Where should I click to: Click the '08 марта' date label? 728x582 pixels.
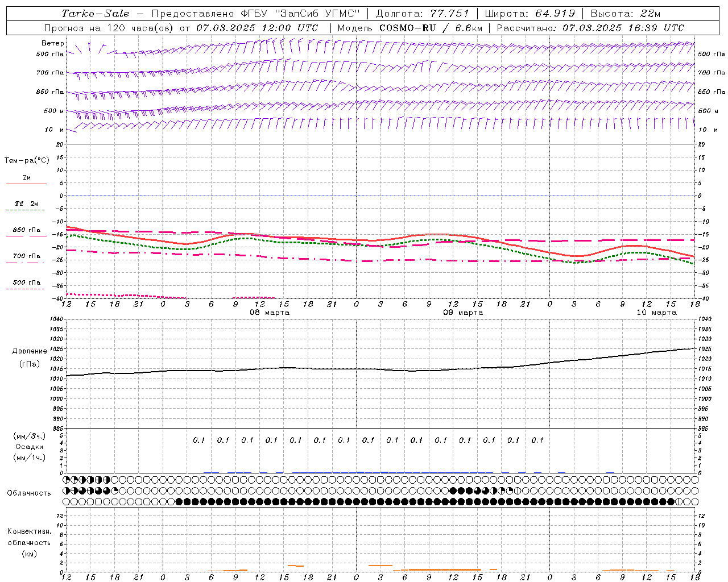click(270, 313)
